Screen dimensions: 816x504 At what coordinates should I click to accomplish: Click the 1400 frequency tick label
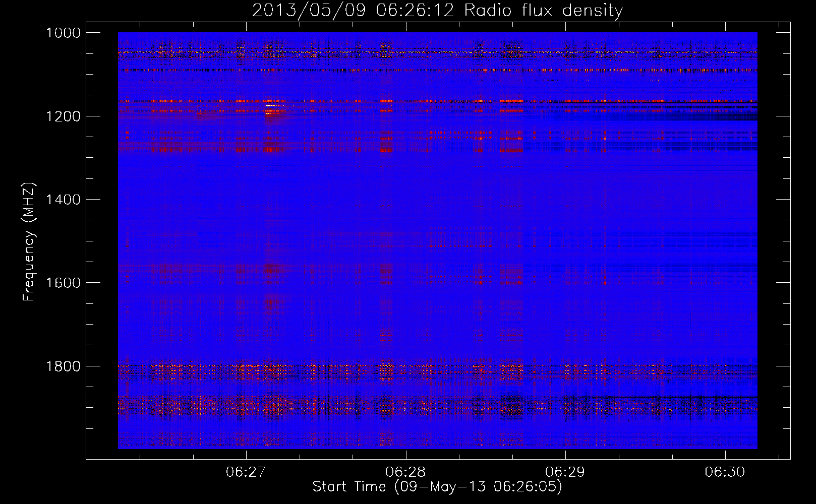pyautogui.click(x=63, y=200)
